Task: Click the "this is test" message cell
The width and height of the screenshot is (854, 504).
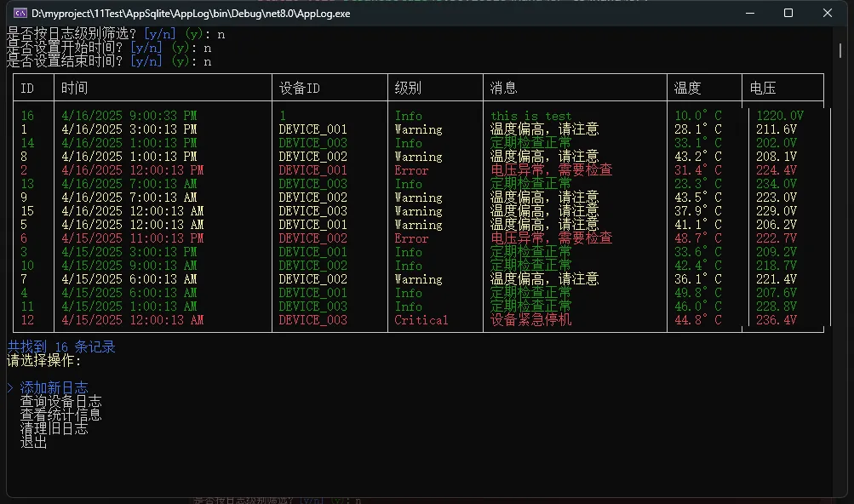Action: (x=530, y=116)
